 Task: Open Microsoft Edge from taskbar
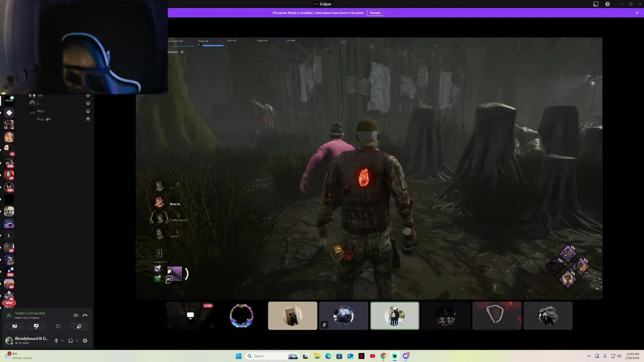point(328,356)
